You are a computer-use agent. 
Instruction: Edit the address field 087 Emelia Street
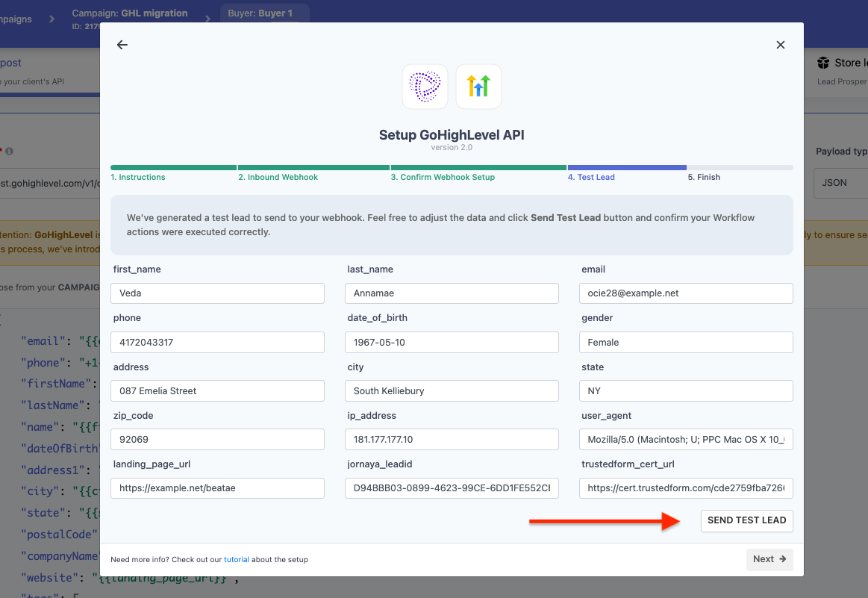(217, 391)
